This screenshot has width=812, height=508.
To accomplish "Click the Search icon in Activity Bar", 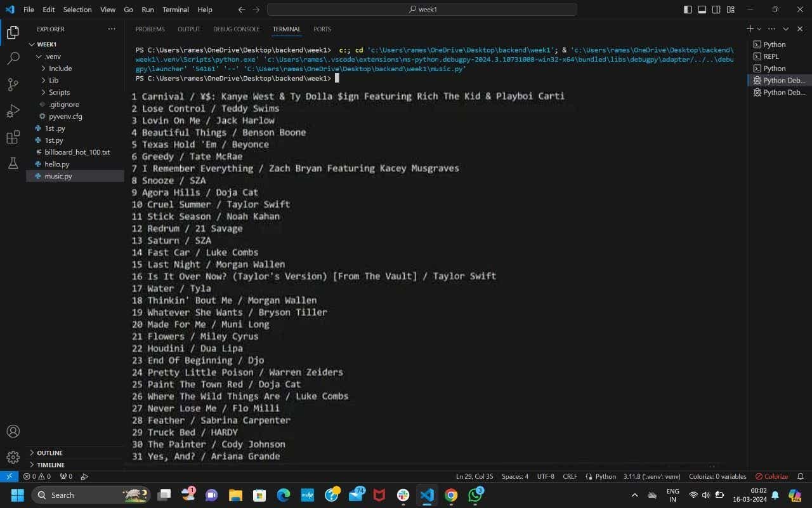I will (x=13, y=57).
